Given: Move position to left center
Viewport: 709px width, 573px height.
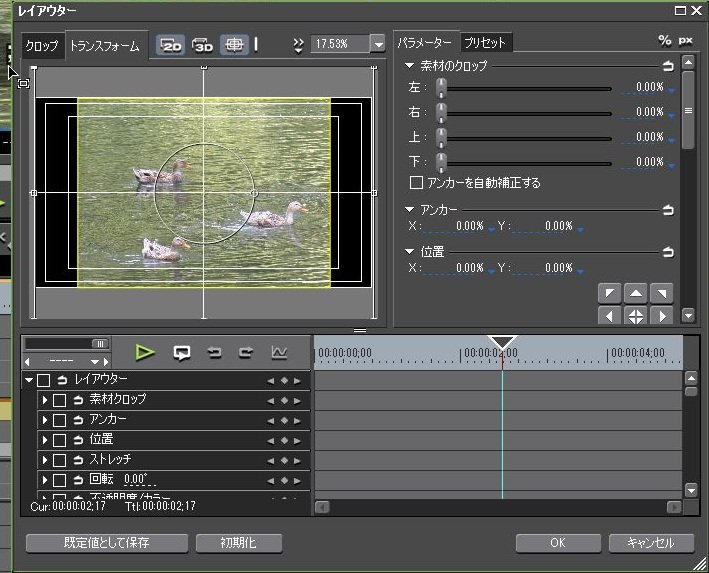Looking at the screenshot, I should coord(610,316).
